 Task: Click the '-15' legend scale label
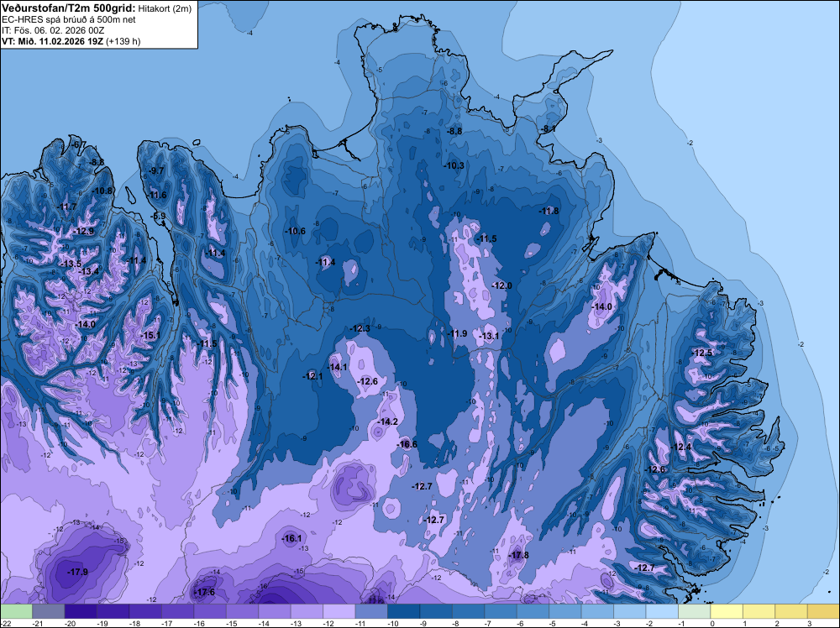tap(231, 624)
